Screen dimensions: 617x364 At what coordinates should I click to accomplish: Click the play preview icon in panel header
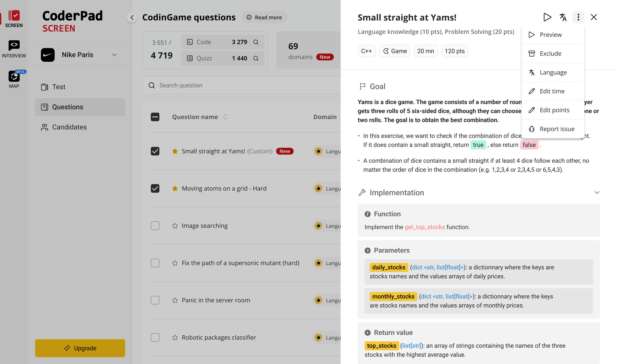click(x=547, y=17)
